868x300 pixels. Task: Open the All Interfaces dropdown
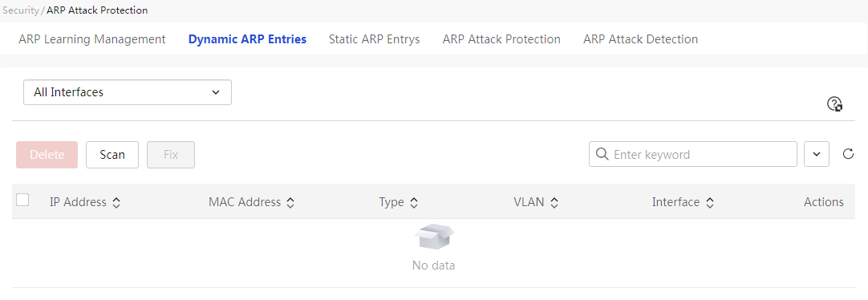[128, 92]
